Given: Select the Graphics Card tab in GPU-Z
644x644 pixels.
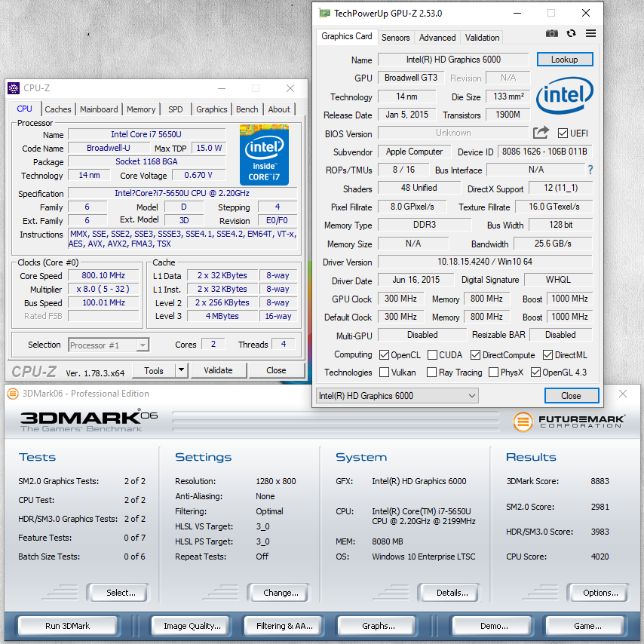Looking at the screenshot, I should [x=347, y=36].
